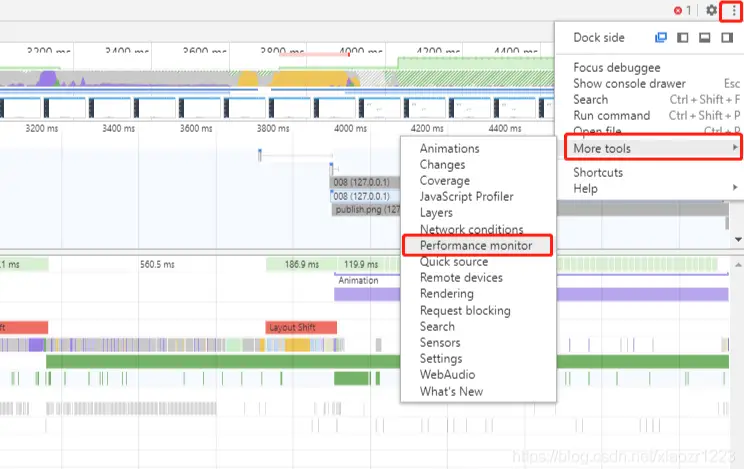744x469 pixels.
Task: Open Network conditions tool
Action: click(471, 229)
